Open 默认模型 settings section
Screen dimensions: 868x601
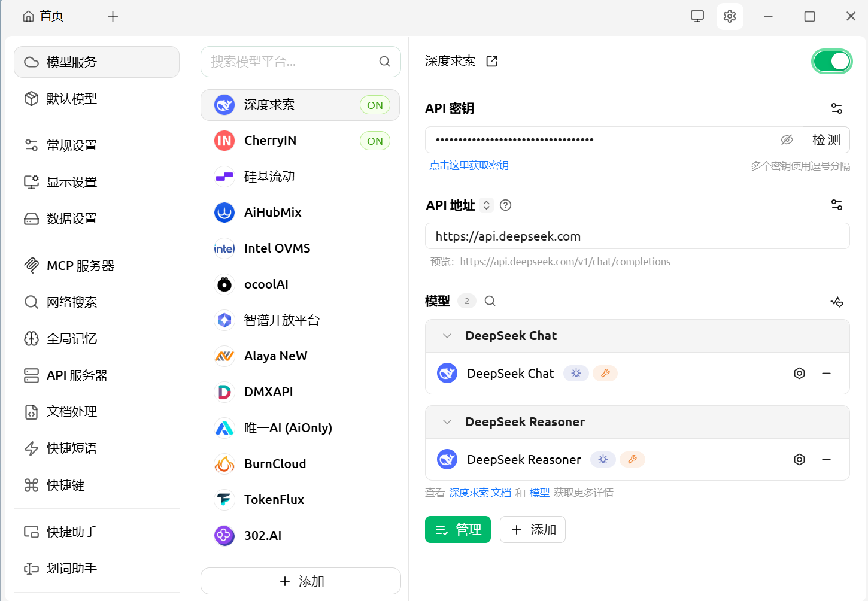tap(96, 99)
